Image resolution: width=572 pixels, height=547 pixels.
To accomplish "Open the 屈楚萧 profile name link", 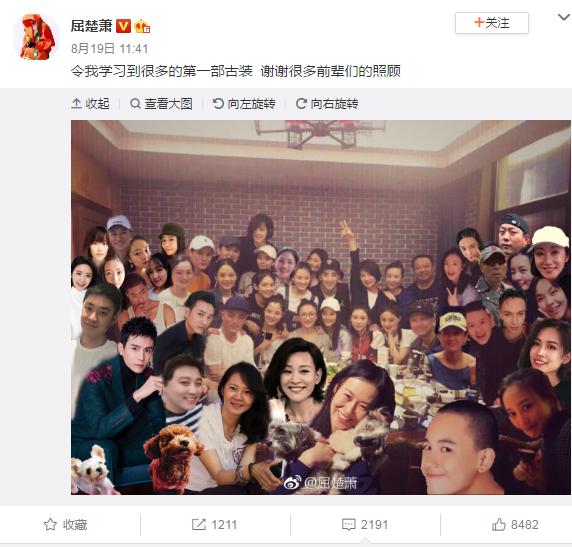I will pos(91,26).
